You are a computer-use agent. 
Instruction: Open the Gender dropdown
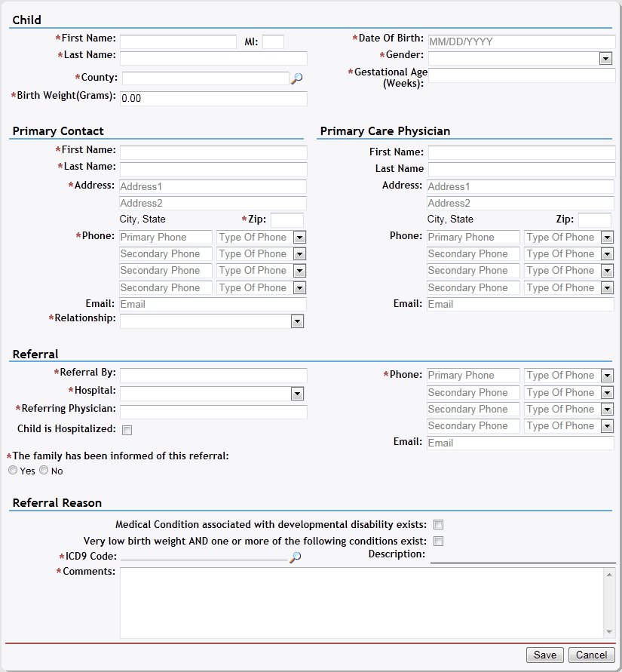point(605,59)
